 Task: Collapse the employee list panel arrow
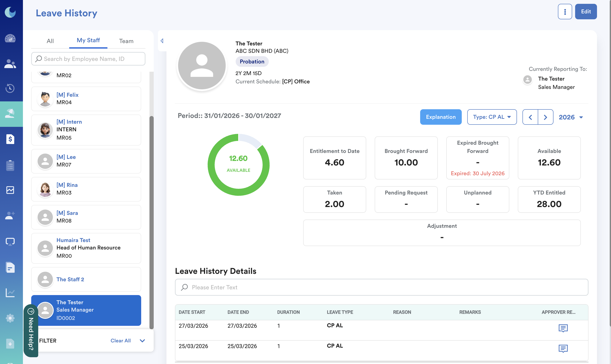pos(162,41)
